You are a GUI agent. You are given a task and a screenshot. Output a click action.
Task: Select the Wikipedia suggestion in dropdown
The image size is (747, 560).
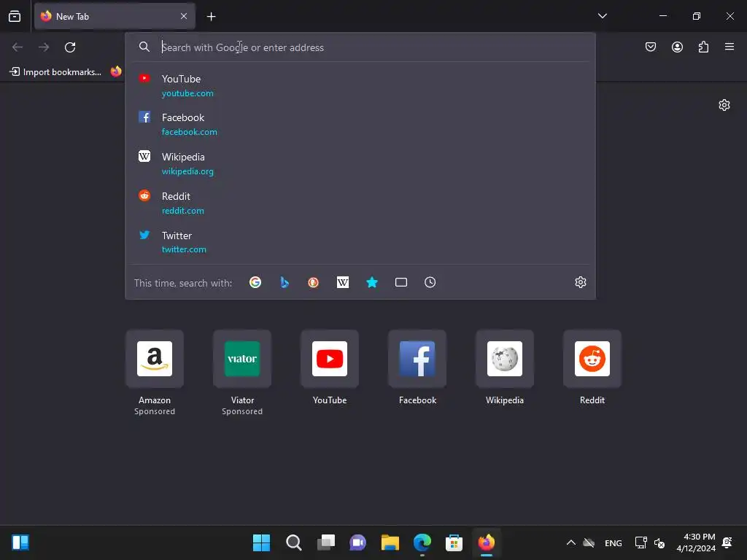tap(360, 164)
